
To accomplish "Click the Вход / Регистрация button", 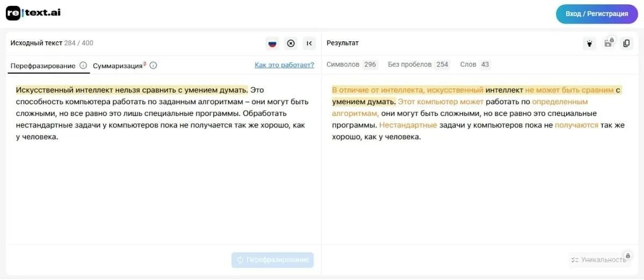I will click(597, 14).
